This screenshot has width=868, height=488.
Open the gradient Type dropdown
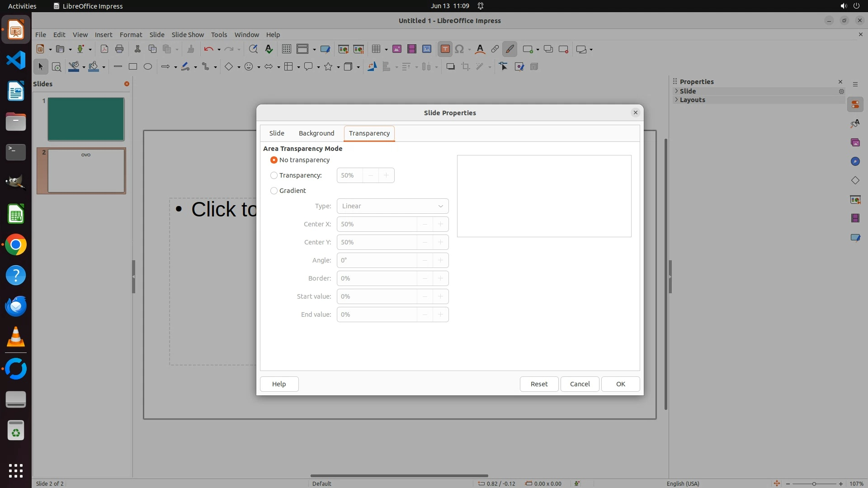[392, 206]
